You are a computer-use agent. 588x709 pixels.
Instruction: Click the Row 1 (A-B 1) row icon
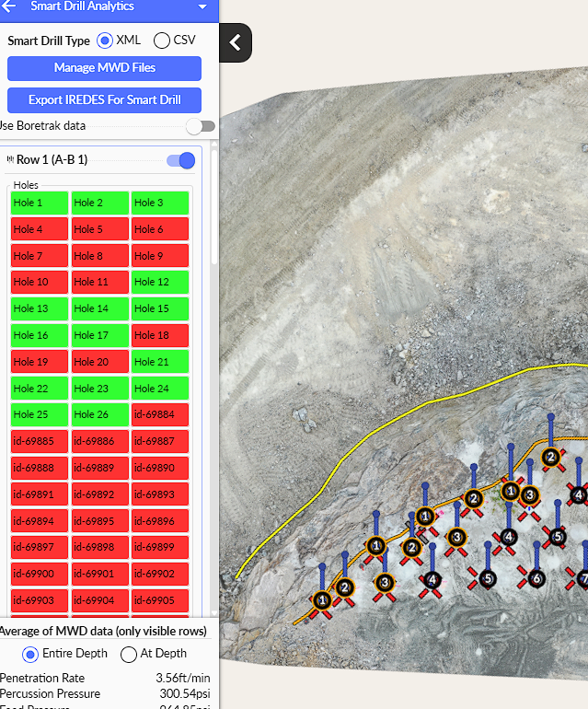click(x=10, y=159)
